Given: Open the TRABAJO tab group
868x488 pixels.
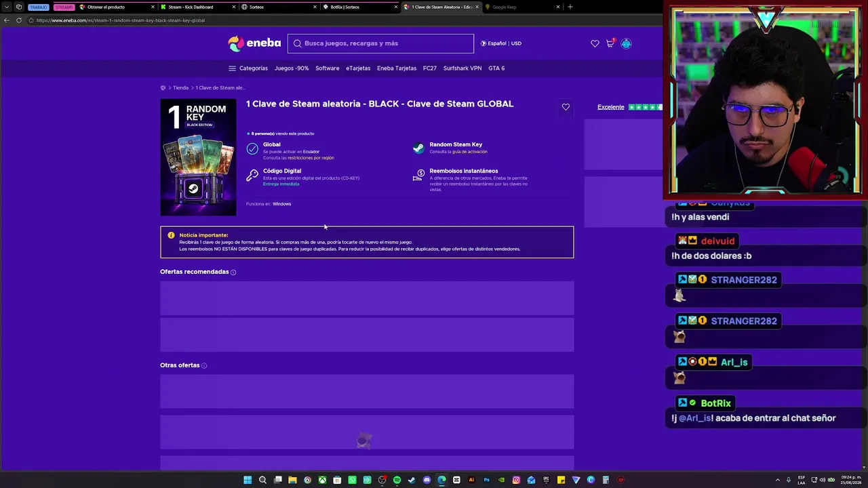Looking at the screenshot, I should [39, 7].
